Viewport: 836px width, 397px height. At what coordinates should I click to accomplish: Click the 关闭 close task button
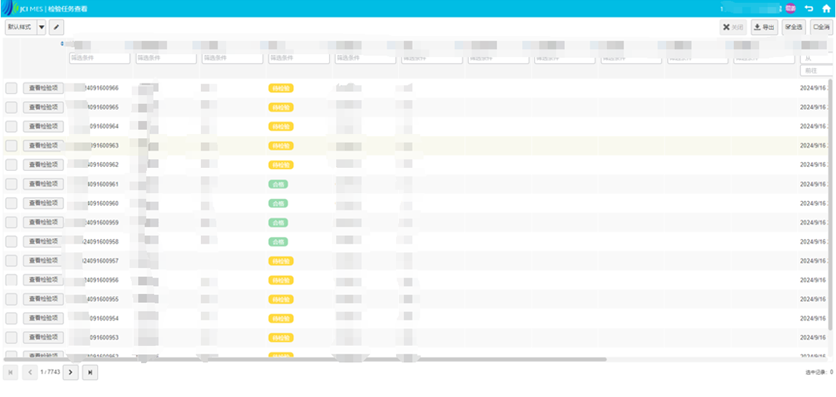pos(733,27)
